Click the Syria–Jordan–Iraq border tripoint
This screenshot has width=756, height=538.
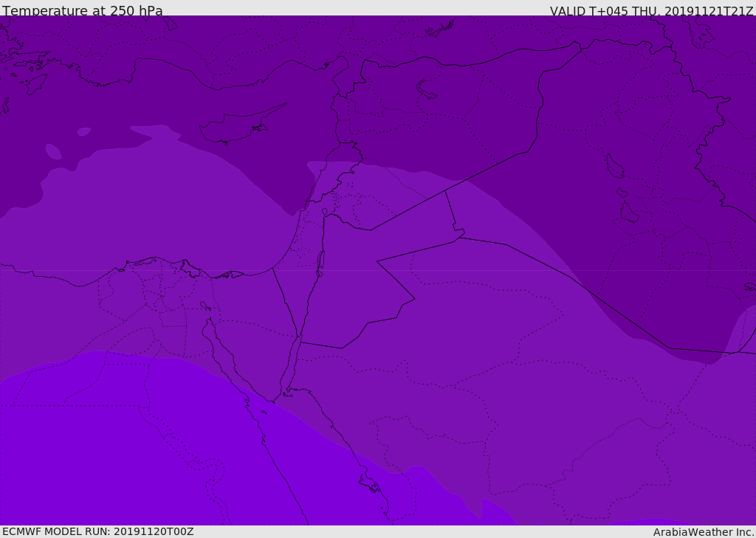(445, 190)
